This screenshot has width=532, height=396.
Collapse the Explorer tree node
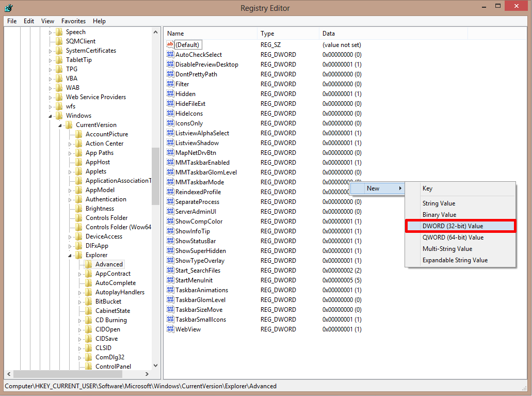70,256
